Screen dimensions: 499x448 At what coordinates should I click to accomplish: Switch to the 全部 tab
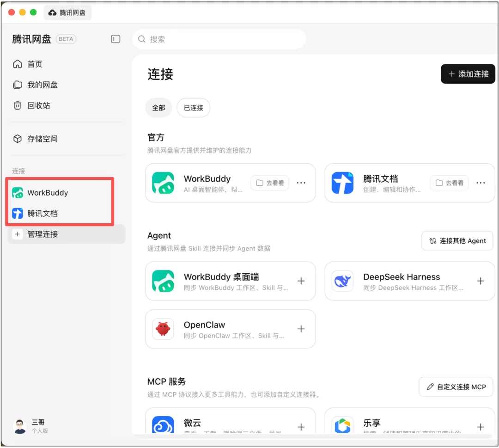pos(158,108)
